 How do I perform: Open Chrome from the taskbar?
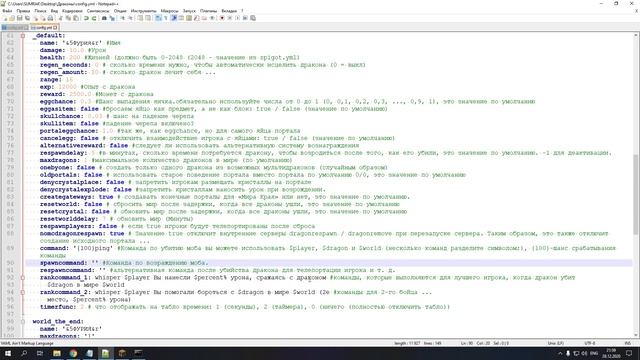click(73, 353)
